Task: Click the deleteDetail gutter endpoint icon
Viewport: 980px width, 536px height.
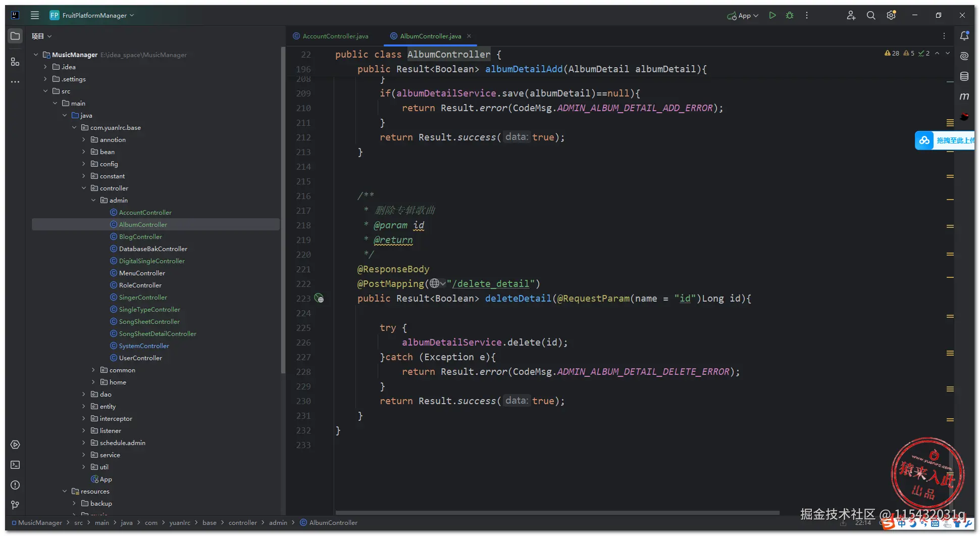Action: click(319, 298)
